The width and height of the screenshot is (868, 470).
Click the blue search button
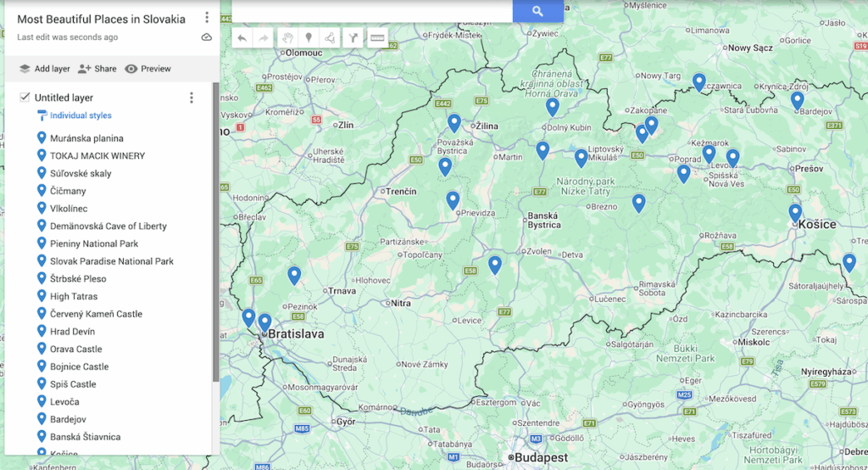tap(537, 10)
